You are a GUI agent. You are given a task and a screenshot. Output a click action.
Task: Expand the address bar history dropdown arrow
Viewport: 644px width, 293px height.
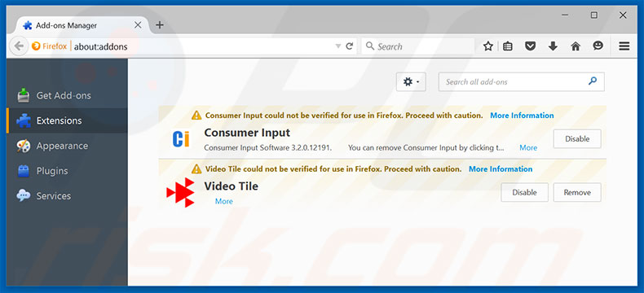(338, 46)
